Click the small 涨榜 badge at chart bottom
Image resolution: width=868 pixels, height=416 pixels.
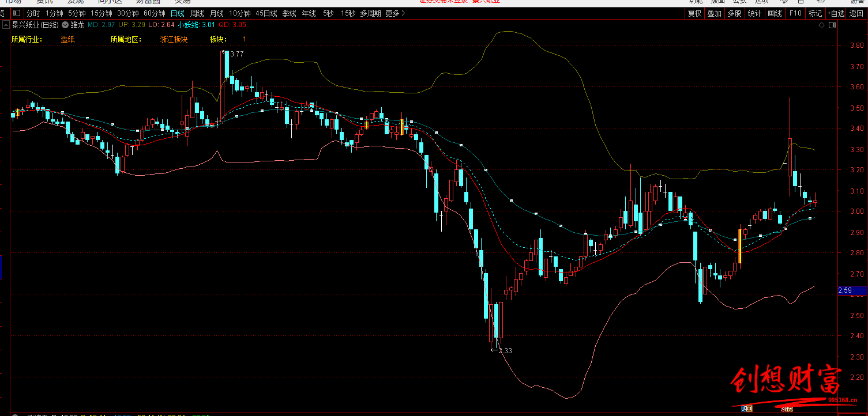[x=787, y=409]
